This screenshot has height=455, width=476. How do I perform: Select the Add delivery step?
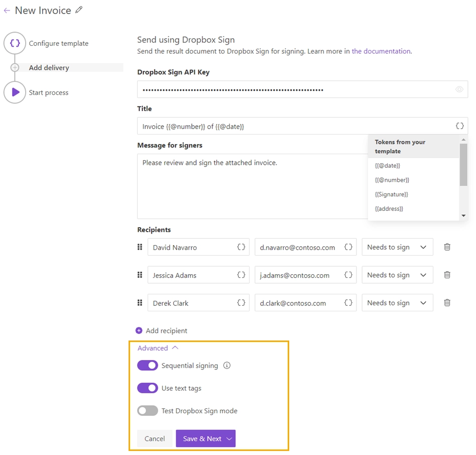coord(49,68)
